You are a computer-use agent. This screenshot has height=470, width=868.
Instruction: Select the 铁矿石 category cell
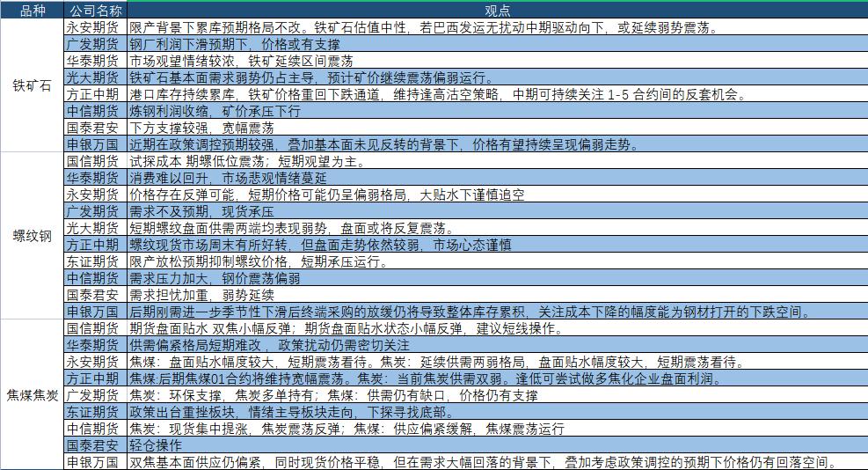point(32,86)
